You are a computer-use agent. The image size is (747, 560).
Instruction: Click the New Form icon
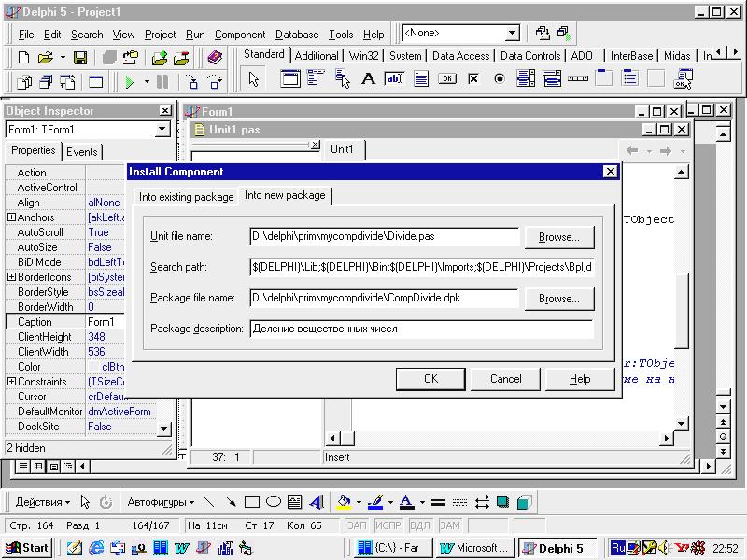point(96,82)
